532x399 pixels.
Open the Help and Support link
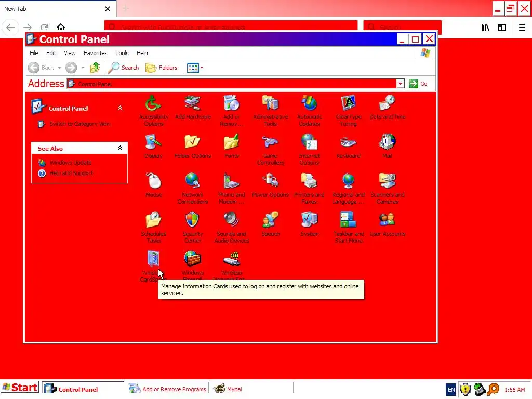(71, 173)
